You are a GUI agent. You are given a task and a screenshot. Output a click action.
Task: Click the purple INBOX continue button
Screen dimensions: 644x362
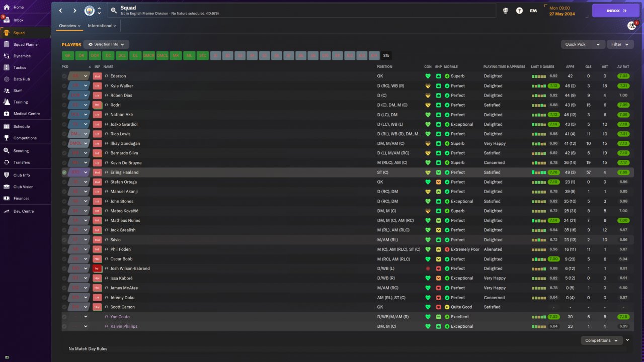[616, 11]
